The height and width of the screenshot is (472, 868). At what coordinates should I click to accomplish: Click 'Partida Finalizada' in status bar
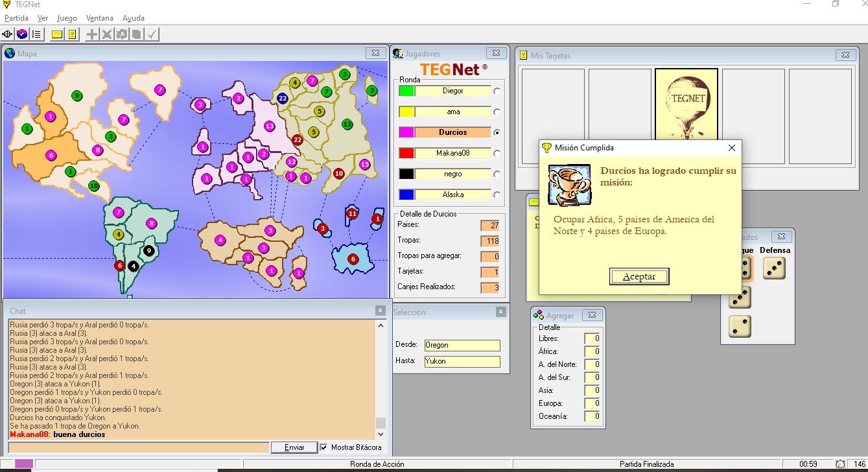(646, 464)
